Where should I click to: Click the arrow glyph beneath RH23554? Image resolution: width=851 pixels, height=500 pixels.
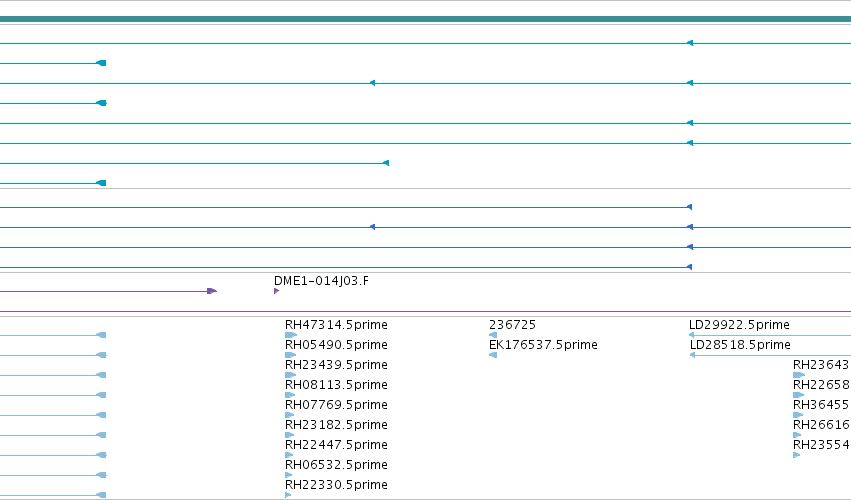click(797, 455)
